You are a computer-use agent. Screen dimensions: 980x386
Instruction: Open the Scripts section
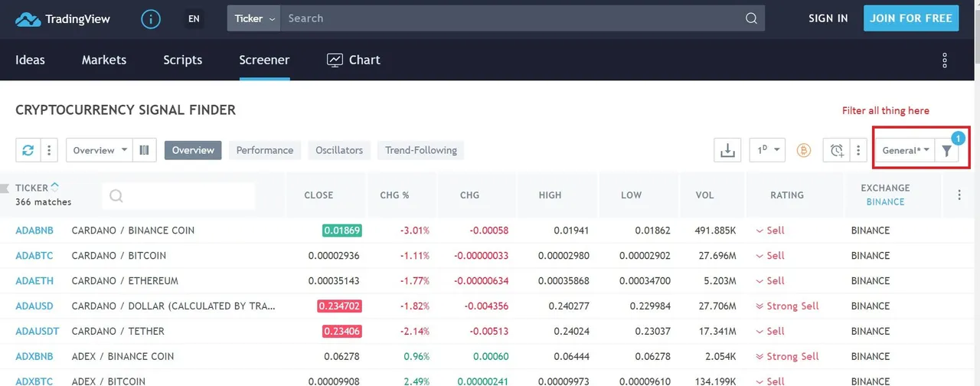click(x=183, y=60)
